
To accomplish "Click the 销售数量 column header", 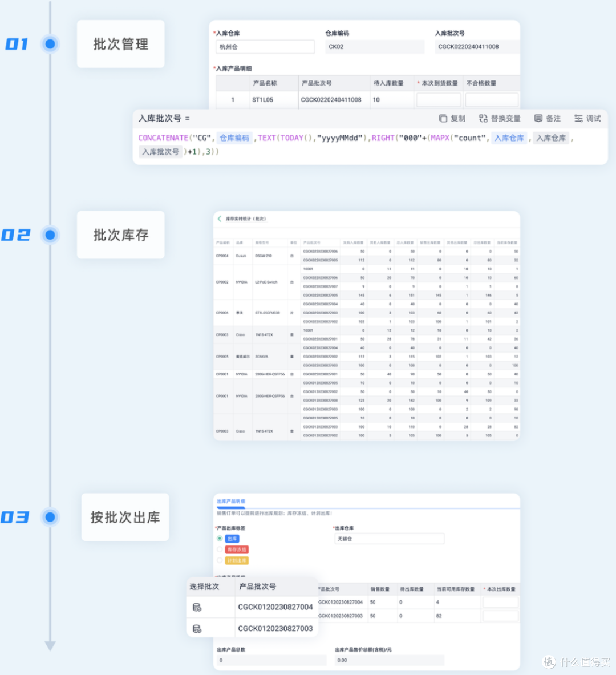I will point(380,589).
